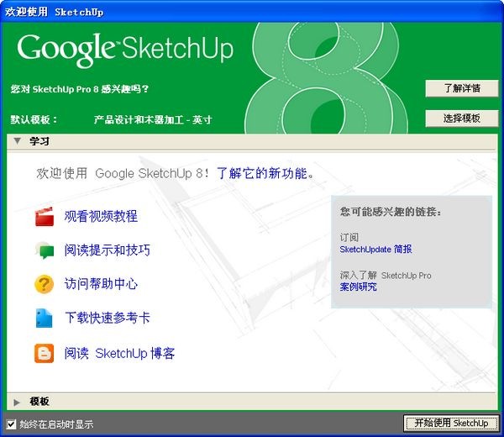Expand the 模板 section arrow

[17, 402]
